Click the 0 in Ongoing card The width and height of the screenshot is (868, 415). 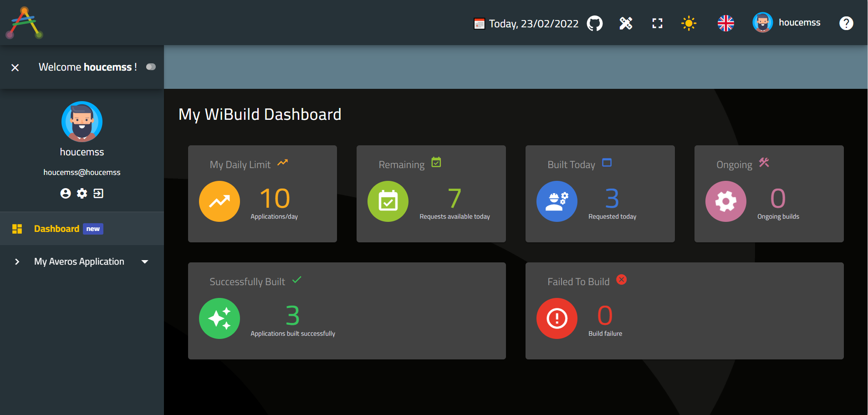coord(778,199)
